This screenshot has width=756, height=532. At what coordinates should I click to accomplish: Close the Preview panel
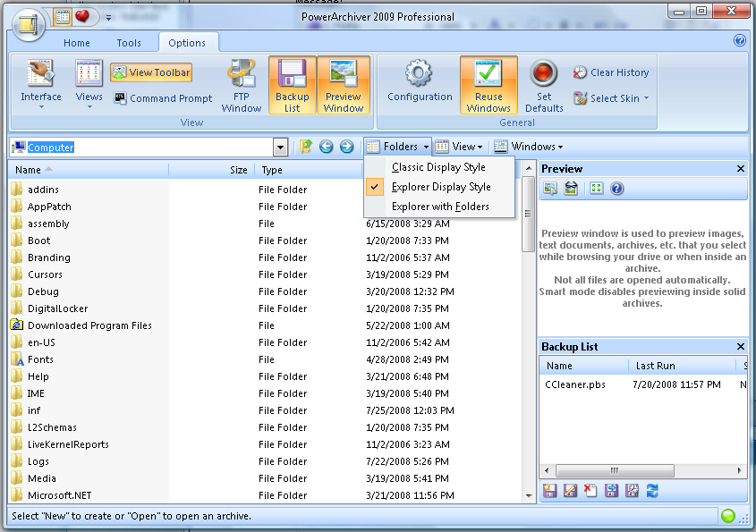point(741,169)
